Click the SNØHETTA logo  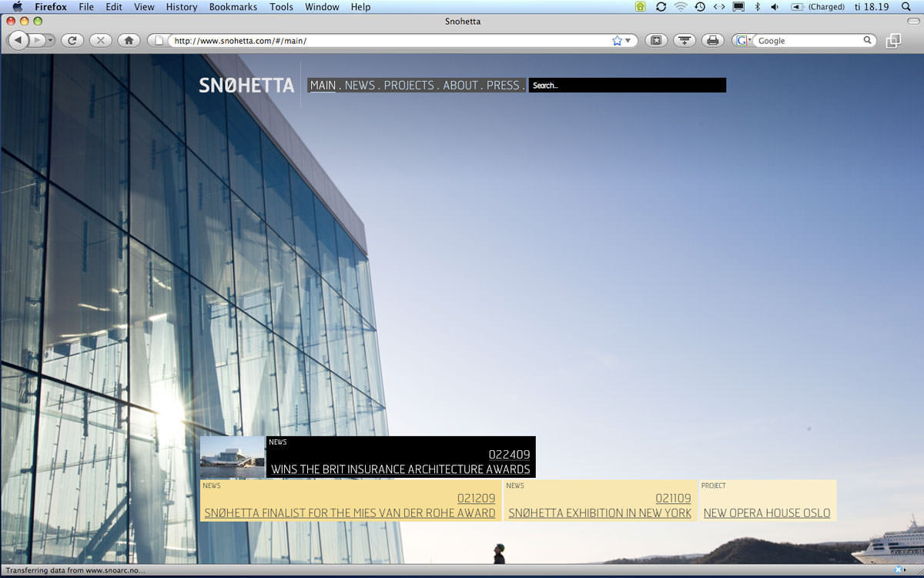coord(246,86)
